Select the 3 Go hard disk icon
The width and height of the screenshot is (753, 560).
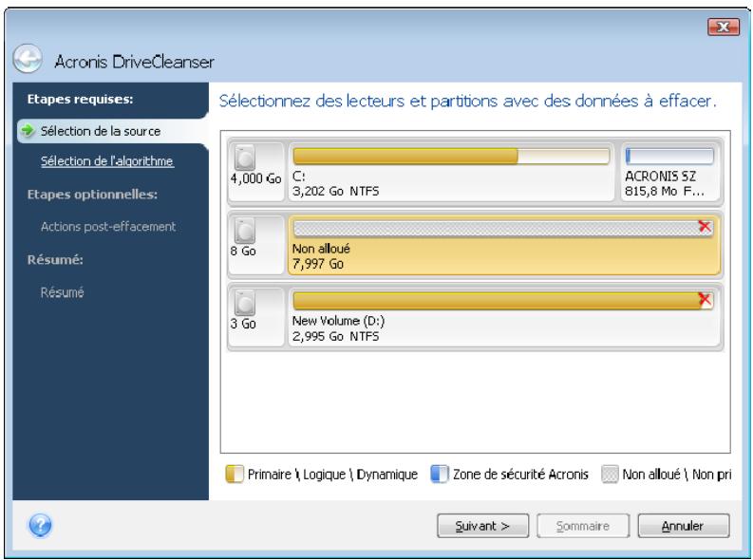point(245,303)
